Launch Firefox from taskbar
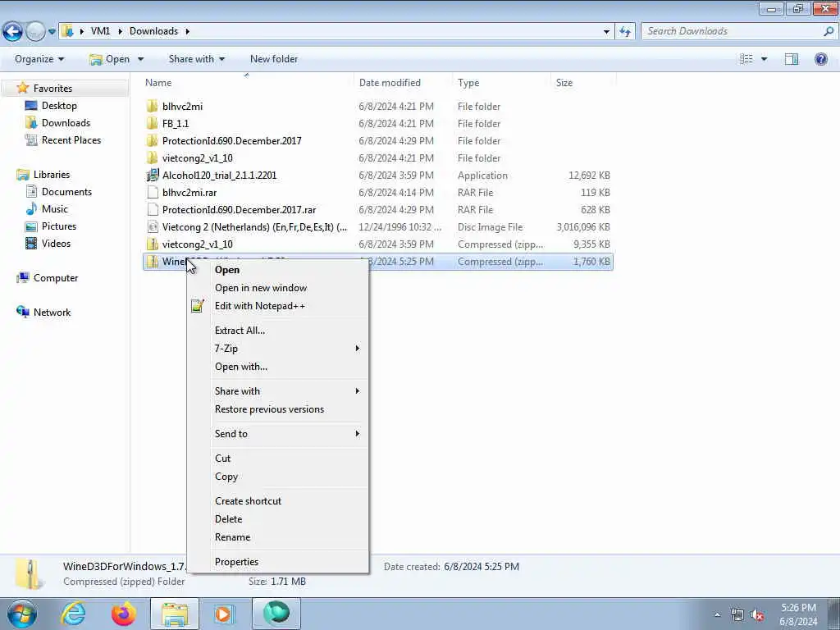Image resolution: width=840 pixels, height=630 pixels. pyautogui.click(x=124, y=614)
